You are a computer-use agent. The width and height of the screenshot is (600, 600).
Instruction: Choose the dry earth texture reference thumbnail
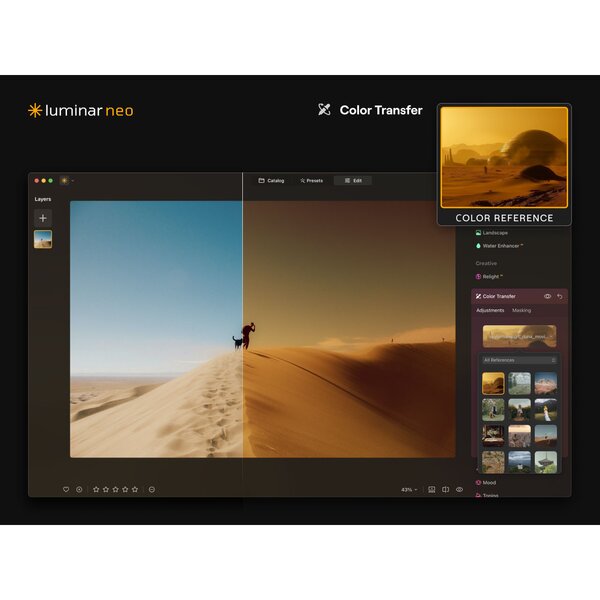[x=493, y=462]
